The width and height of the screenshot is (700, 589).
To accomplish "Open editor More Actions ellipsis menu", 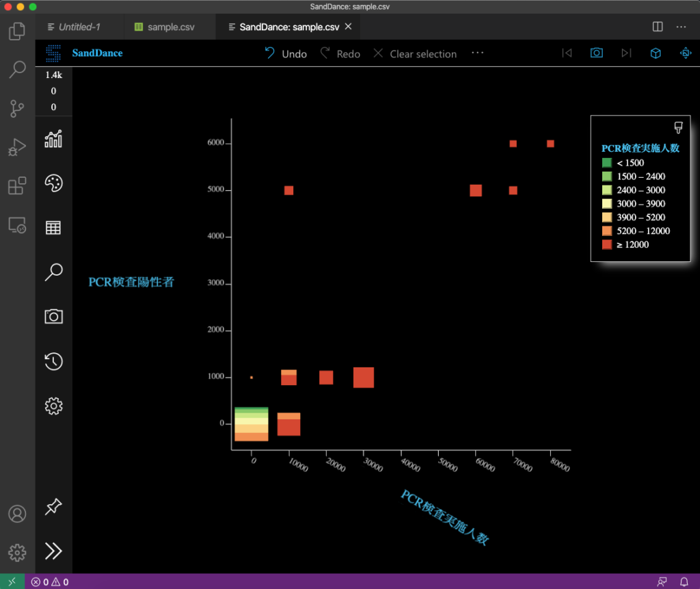I will point(681,27).
